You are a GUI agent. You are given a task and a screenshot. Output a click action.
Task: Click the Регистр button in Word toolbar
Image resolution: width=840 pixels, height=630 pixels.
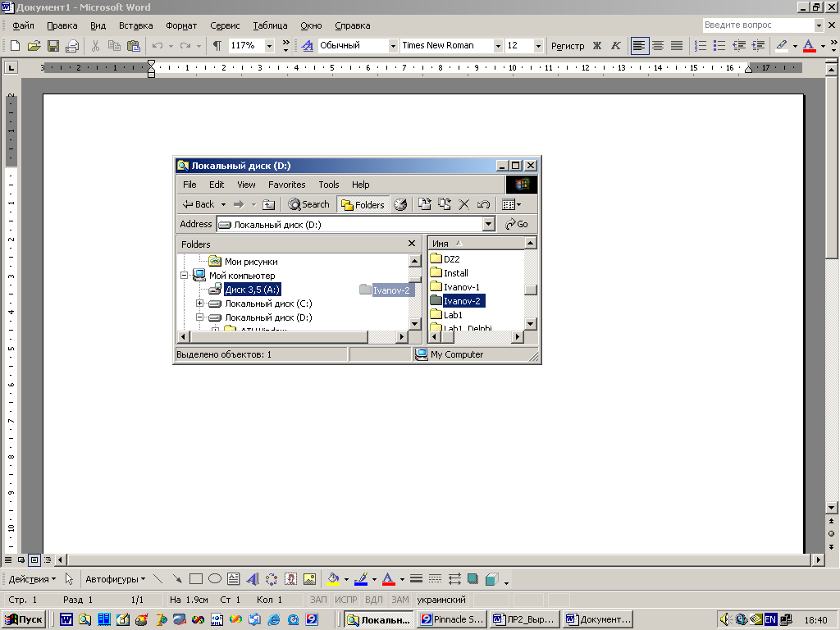click(568, 46)
